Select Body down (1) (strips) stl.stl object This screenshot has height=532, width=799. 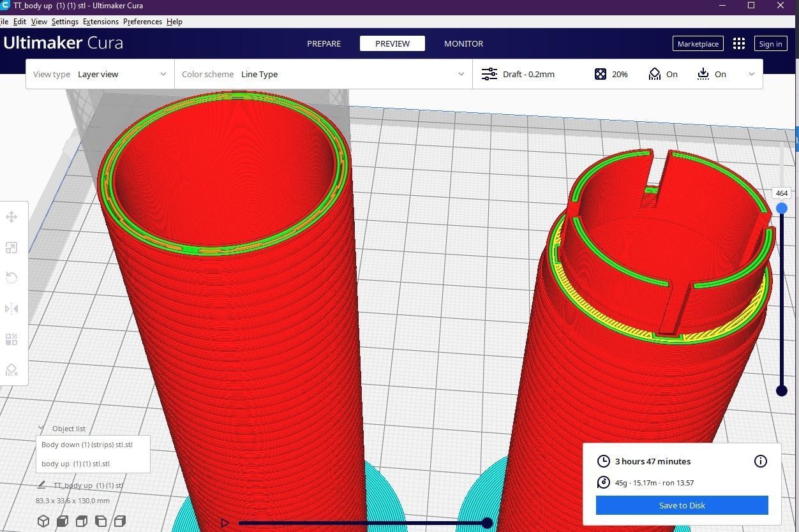(87, 445)
